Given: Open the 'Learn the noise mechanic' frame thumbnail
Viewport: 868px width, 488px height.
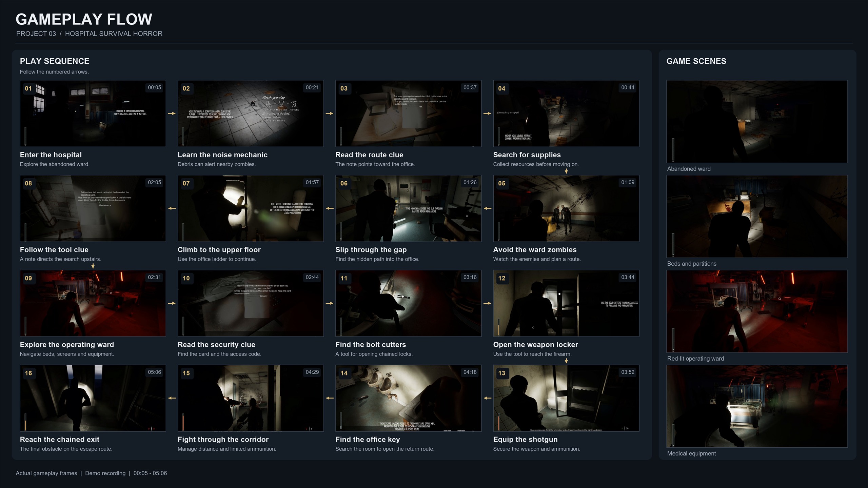Looking at the screenshot, I should 251,114.
